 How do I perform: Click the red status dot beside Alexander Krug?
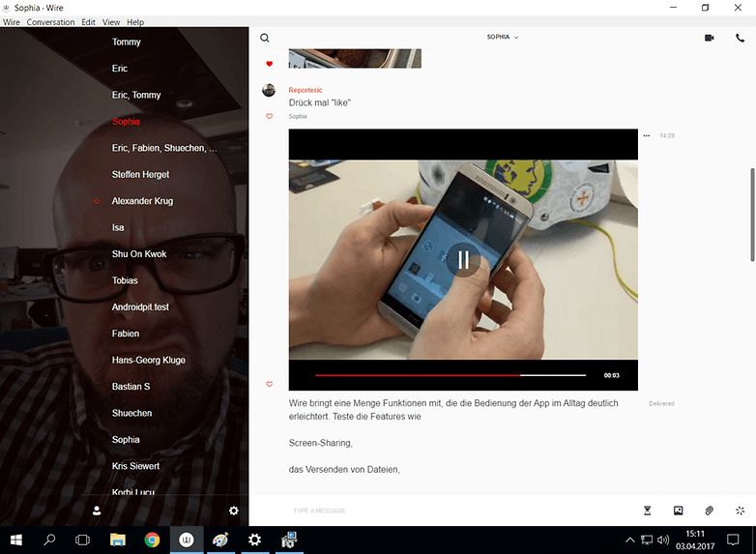[x=97, y=201]
